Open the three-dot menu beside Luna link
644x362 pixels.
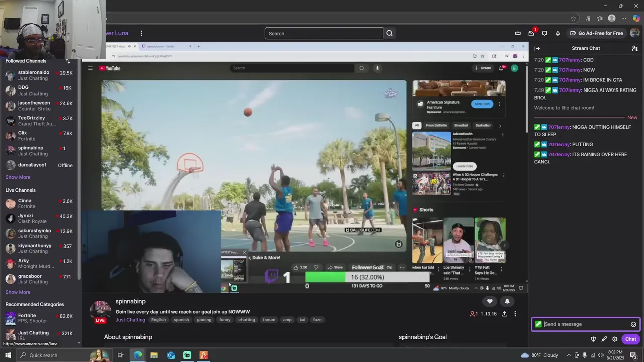point(141,33)
